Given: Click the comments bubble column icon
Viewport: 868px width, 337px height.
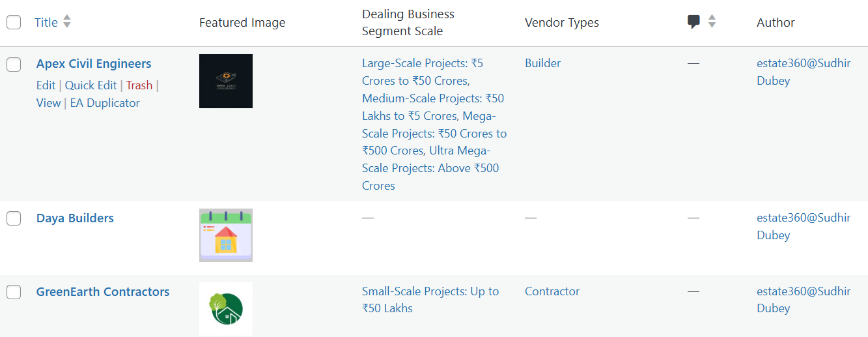Looking at the screenshot, I should pyautogui.click(x=693, y=22).
